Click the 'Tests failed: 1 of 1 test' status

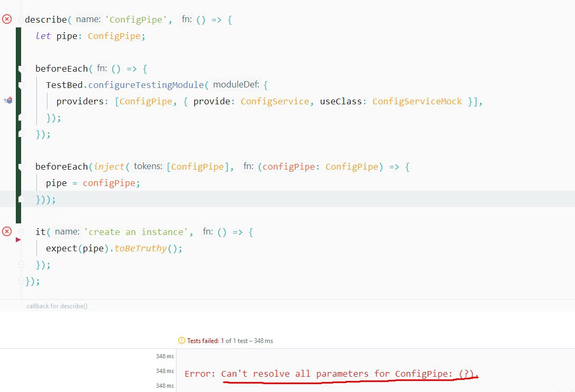[x=230, y=341]
